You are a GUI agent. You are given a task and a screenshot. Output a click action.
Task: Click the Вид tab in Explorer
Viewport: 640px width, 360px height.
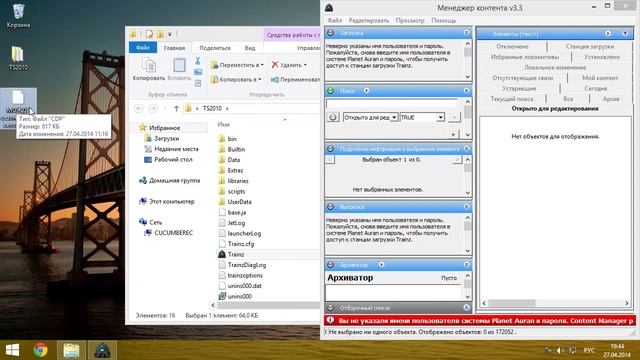pos(250,48)
